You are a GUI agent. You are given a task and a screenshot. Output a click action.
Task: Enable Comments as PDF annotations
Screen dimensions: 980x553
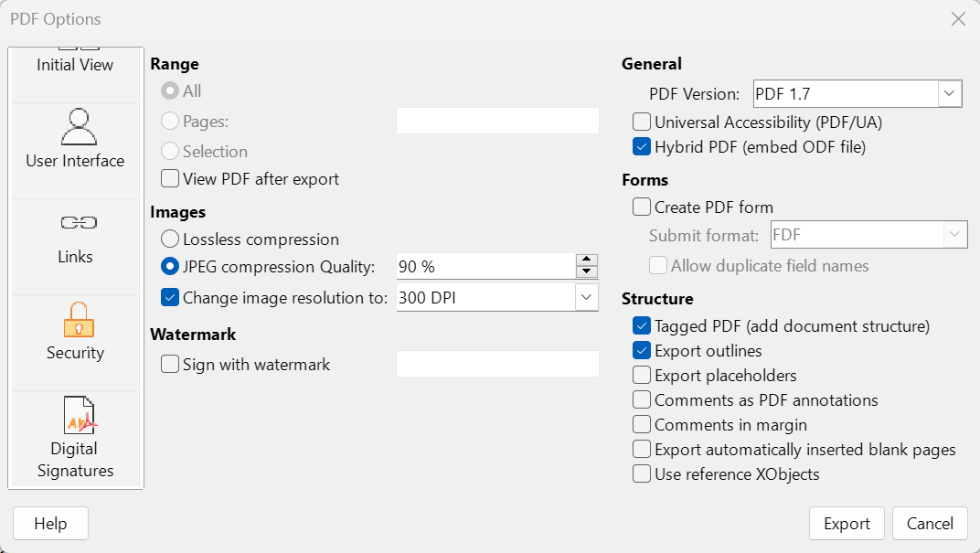pos(642,400)
